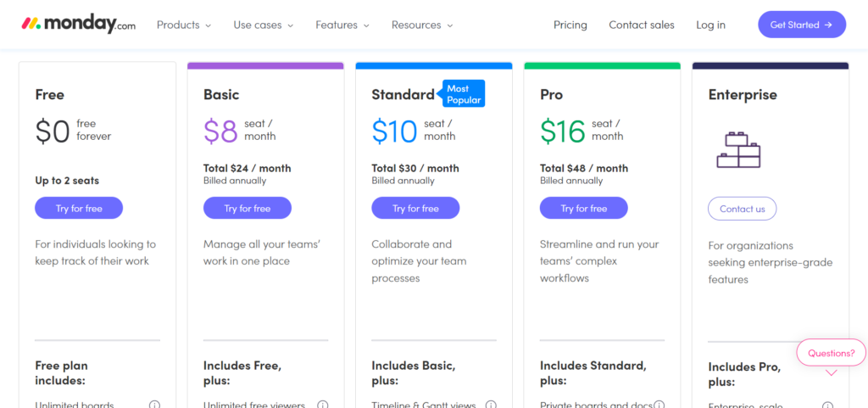Open the Questions? chat bubble

coord(831,353)
